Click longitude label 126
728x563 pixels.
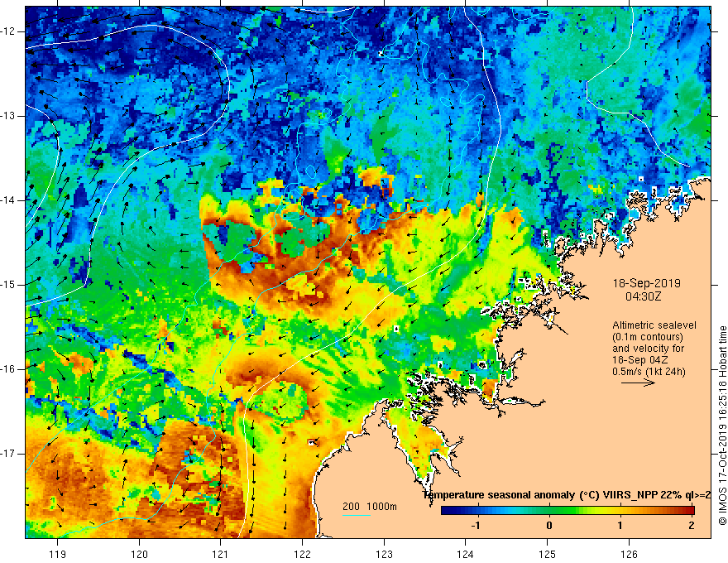pyautogui.click(x=629, y=554)
